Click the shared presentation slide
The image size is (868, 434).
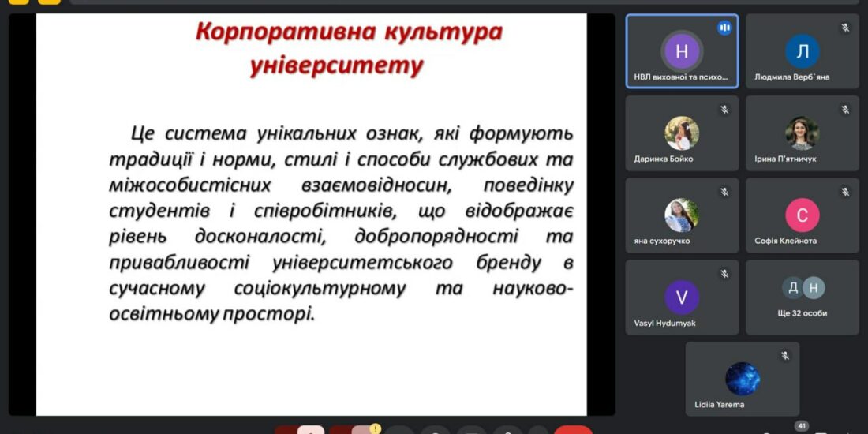(x=312, y=213)
